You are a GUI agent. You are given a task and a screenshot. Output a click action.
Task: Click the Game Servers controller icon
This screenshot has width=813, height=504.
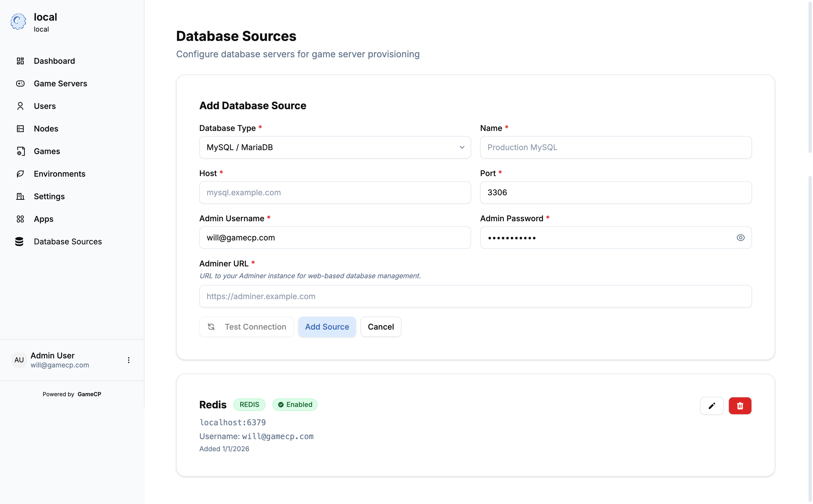click(20, 84)
